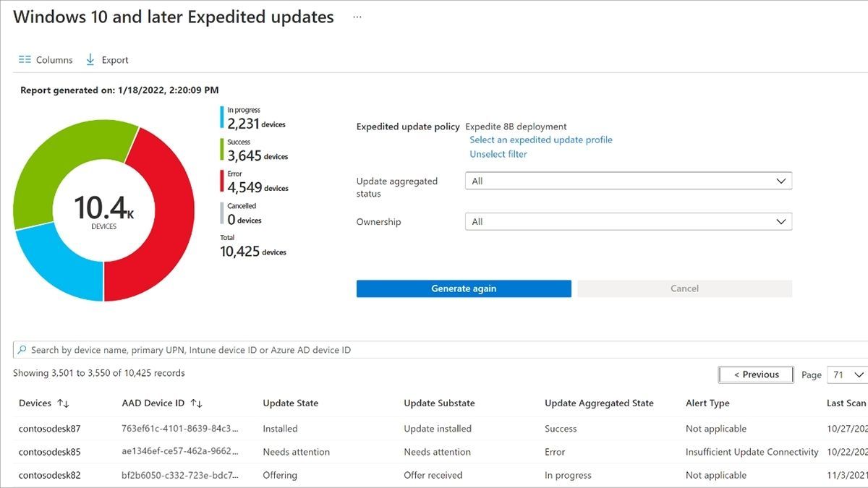Click Error aggregated state for contosodesk85
The width and height of the screenshot is (868, 488).
555,452
